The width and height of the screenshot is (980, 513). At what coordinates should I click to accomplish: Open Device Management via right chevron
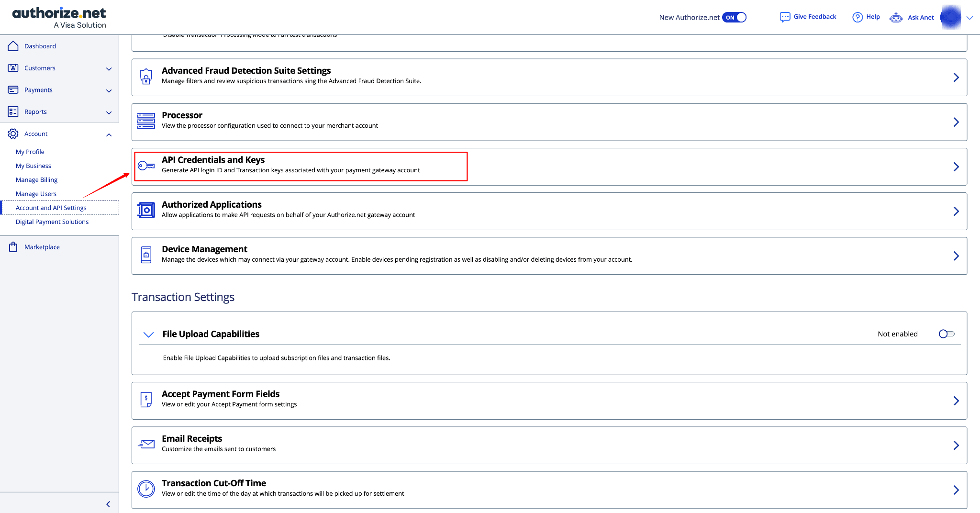point(956,256)
